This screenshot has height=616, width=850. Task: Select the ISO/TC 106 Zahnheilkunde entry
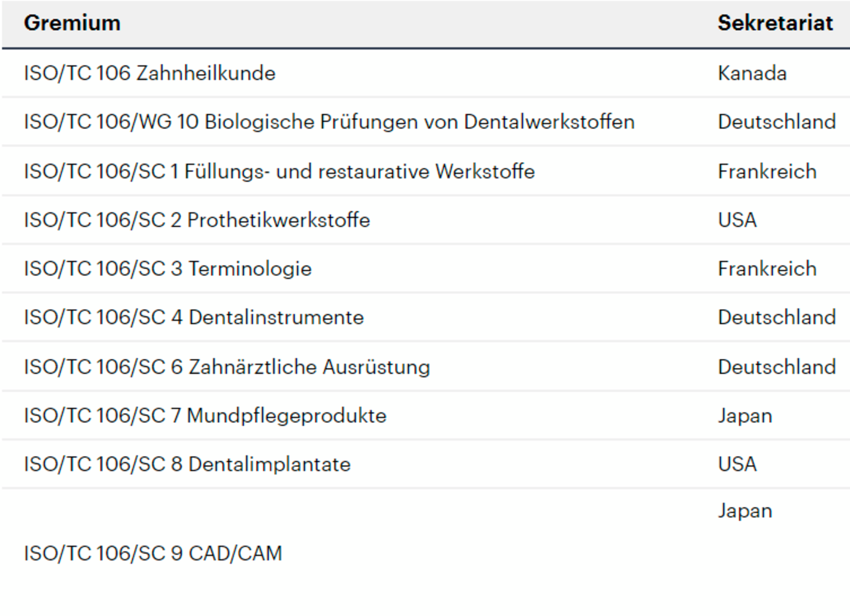(149, 73)
